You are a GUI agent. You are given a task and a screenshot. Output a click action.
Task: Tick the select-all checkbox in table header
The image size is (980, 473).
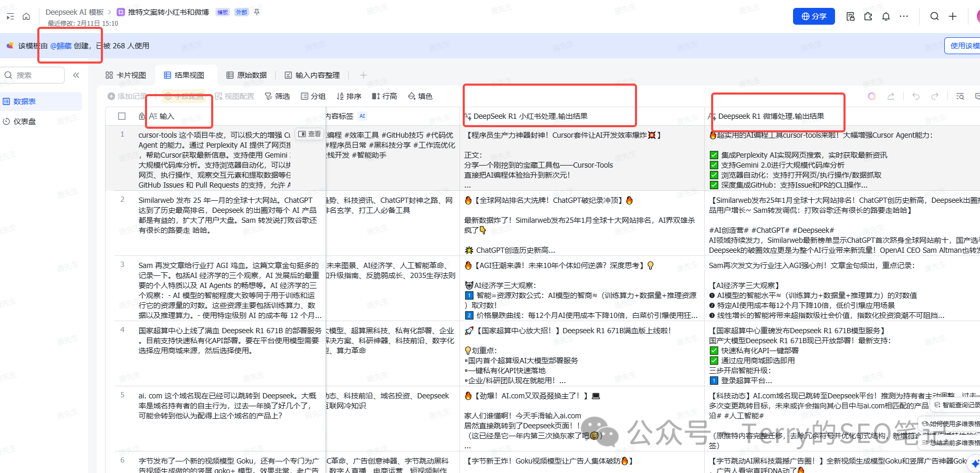(x=122, y=116)
